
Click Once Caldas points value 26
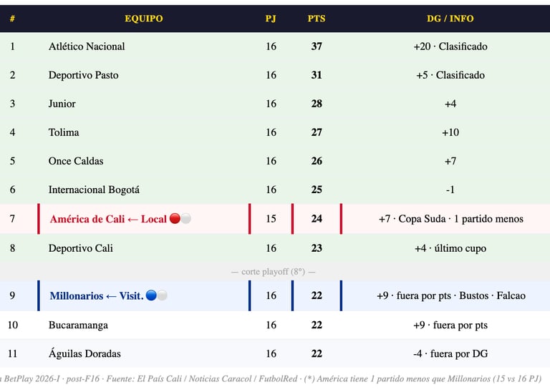coord(316,161)
